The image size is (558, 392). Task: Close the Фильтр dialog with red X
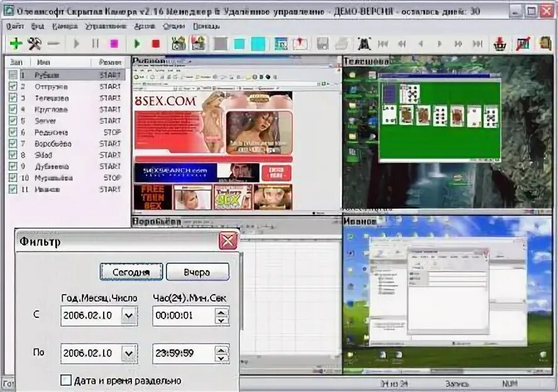coord(227,241)
